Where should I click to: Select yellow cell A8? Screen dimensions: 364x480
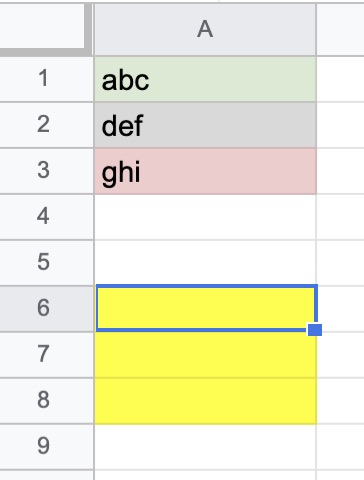click(x=205, y=401)
